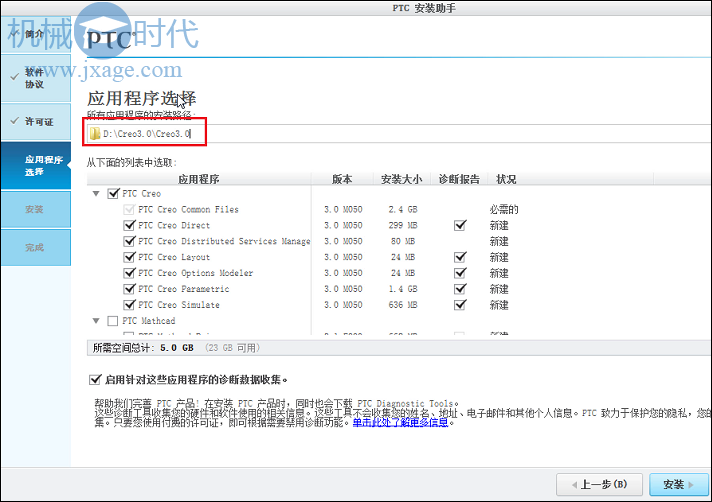Go to the 软件协议 step in sidebar
712x502 pixels.
tap(35, 78)
